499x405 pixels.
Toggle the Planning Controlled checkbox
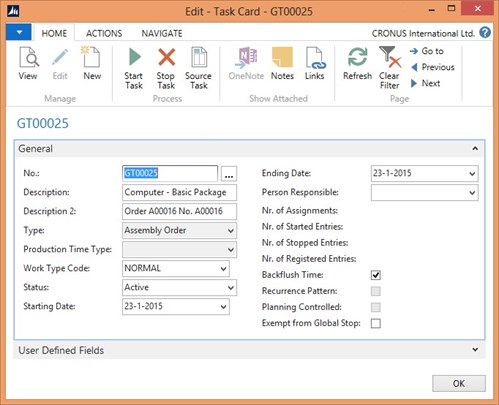tap(376, 307)
